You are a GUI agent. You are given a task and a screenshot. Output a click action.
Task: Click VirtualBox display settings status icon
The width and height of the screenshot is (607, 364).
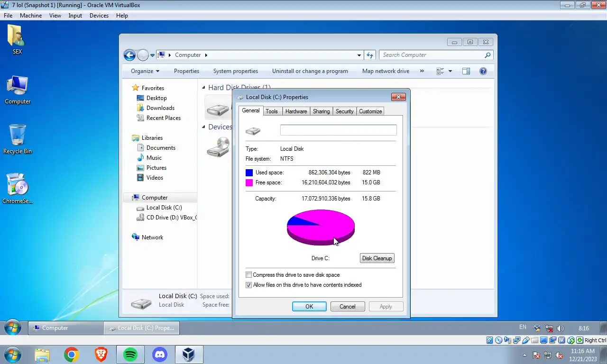543,340
